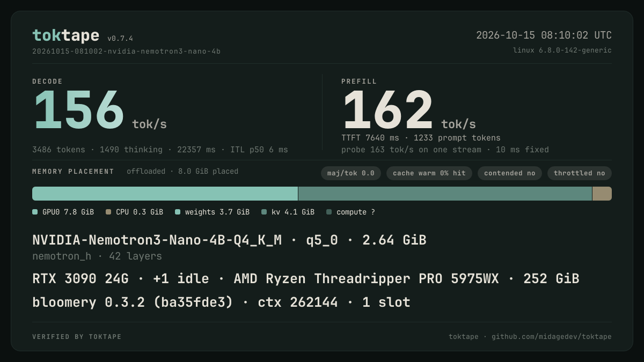Click the CPU 0.3 GiB legend swatch
644x362 pixels.
(x=108, y=212)
